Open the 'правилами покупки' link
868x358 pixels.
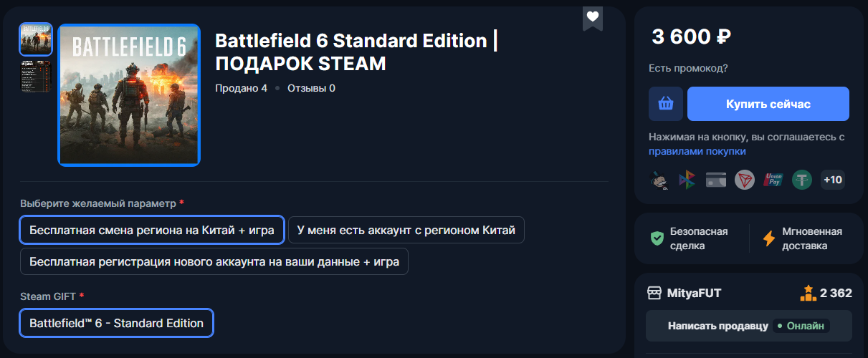click(697, 152)
